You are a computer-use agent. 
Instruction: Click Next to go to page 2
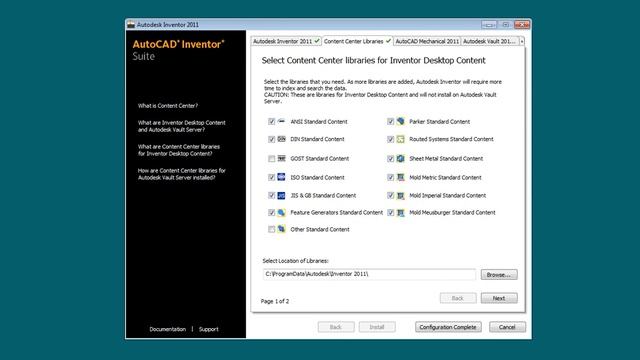(x=499, y=298)
